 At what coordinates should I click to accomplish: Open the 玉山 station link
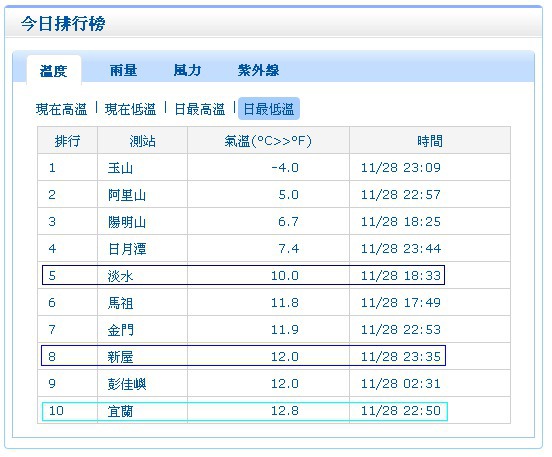(x=120, y=168)
